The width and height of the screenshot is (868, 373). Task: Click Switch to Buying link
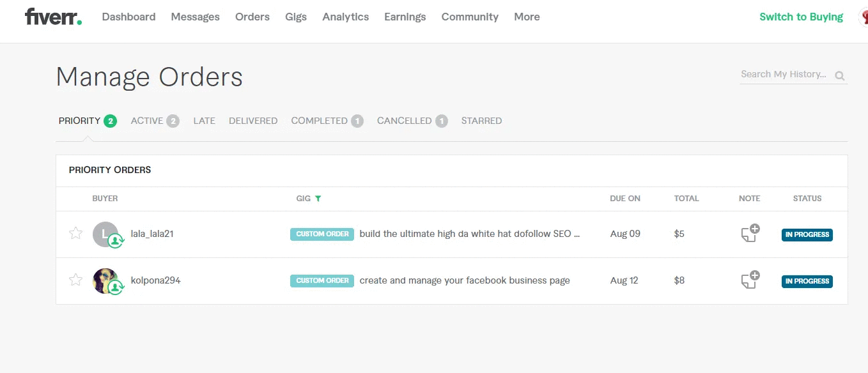click(801, 17)
